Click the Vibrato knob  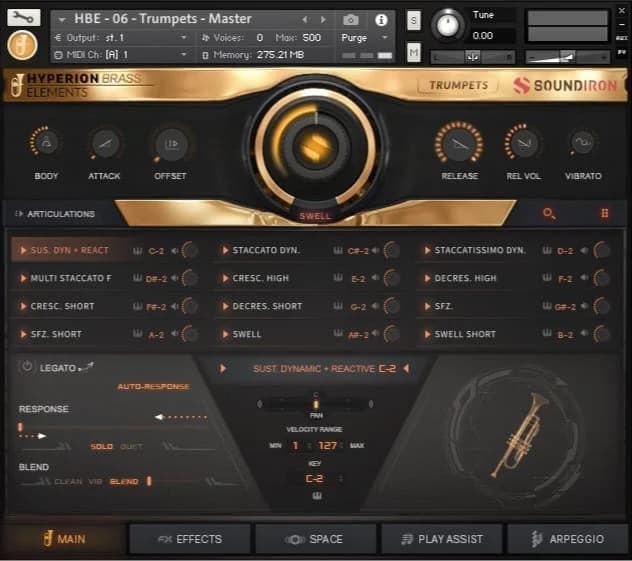[583, 145]
